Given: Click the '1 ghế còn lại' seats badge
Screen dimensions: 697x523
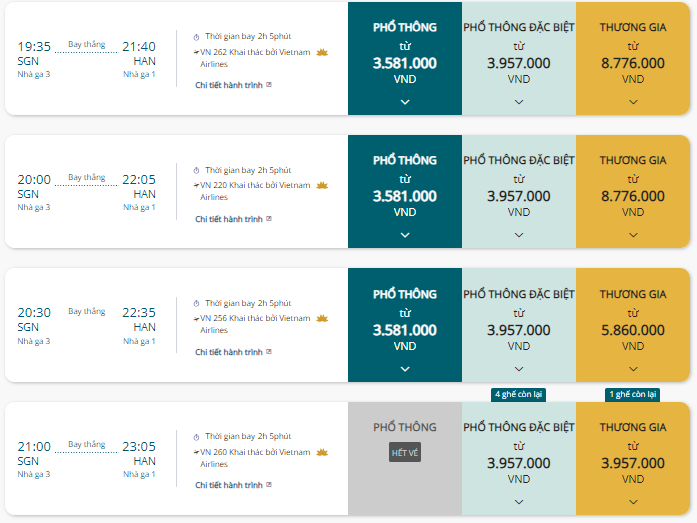Looking at the screenshot, I should tap(633, 395).
